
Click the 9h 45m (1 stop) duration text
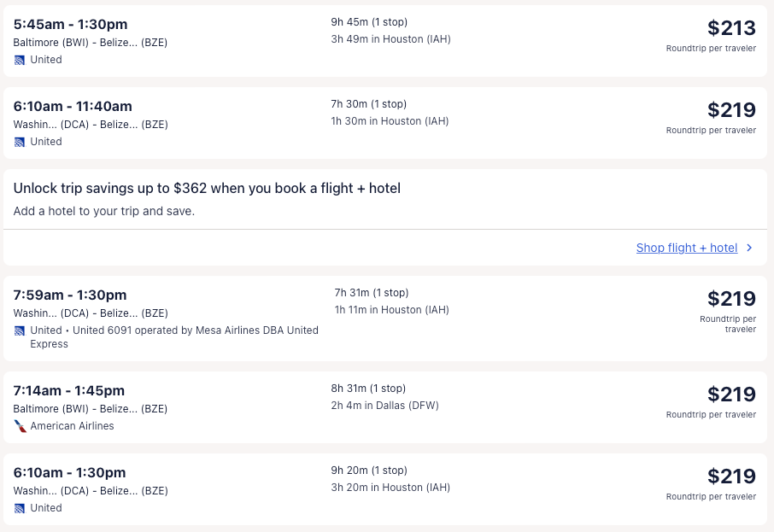[x=368, y=22]
